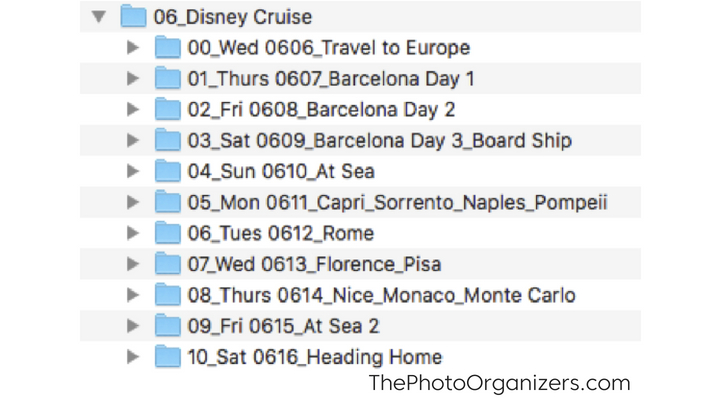Viewport: 720px width, 400px height.
Task: Click the 09_Fri 0615_At Sea 2 folder icon
Action: click(x=168, y=326)
